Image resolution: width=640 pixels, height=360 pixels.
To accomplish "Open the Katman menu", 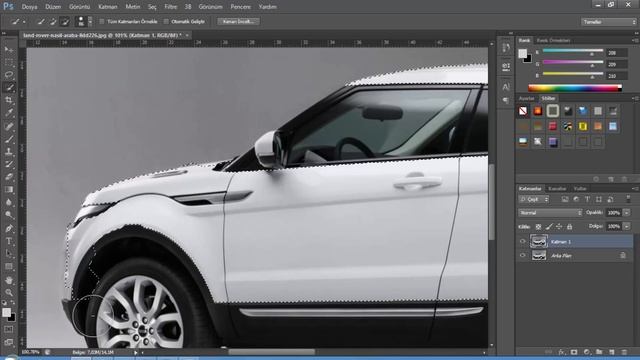I will 108,7.
